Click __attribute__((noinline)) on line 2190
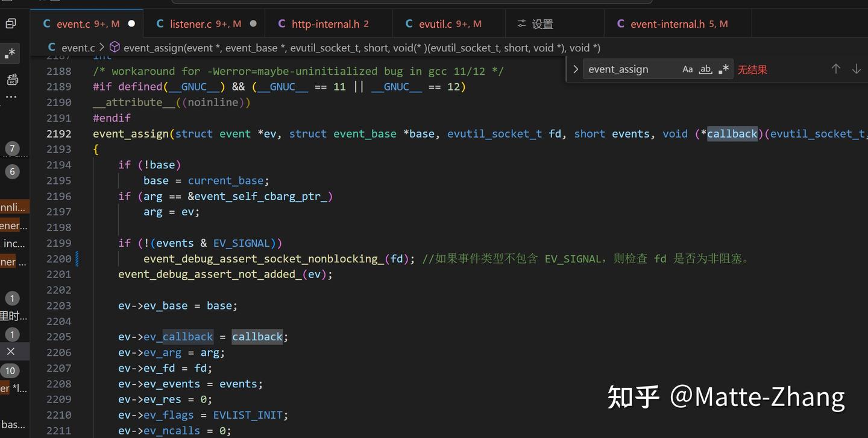The width and height of the screenshot is (868, 438). click(172, 102)
